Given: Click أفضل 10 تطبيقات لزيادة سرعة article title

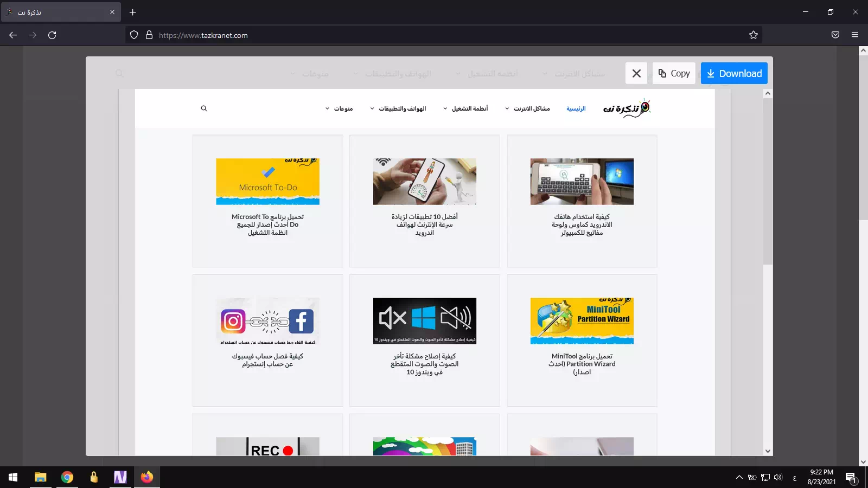Looking at the screenshot, I should point(425,224).
